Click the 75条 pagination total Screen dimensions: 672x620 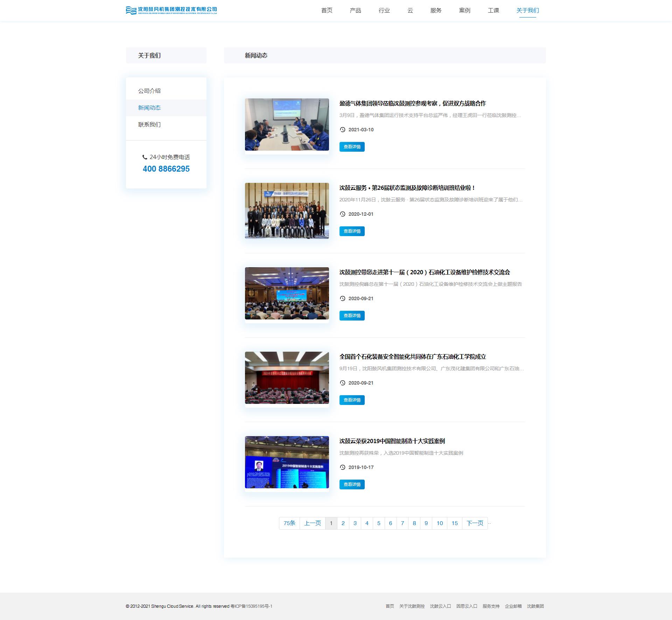click(x=289, y=523)
